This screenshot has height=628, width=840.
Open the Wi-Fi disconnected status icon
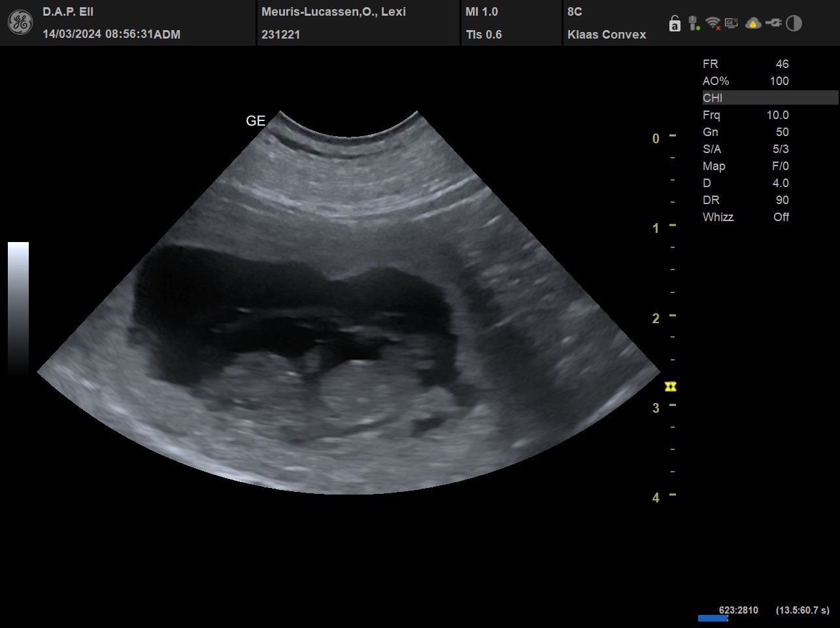pyautogui.click(x=713, y=24)
